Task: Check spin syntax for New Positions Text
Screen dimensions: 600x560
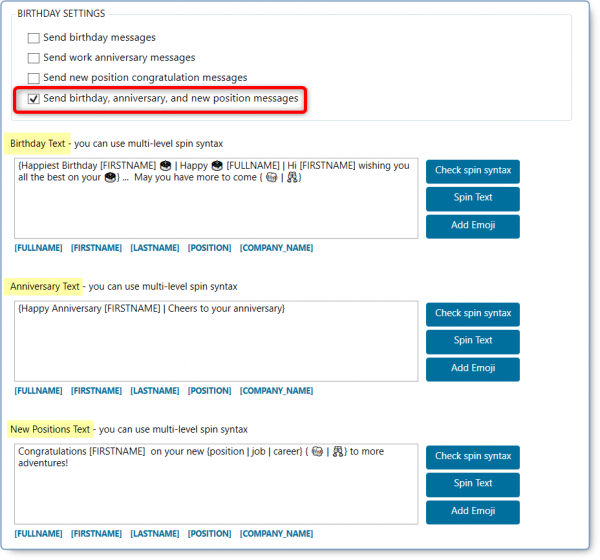Action: click(473, 456)
